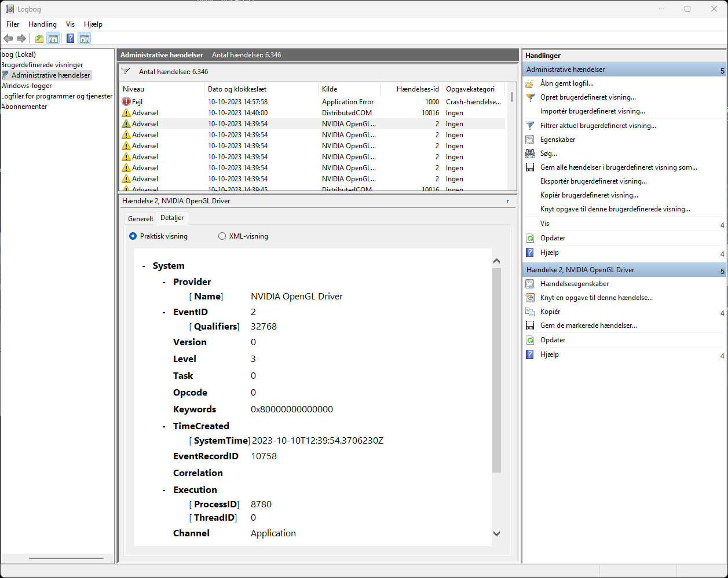Click the details pane scroll down arrow
This screenshot has width=728, height=578.
[496, 533]
